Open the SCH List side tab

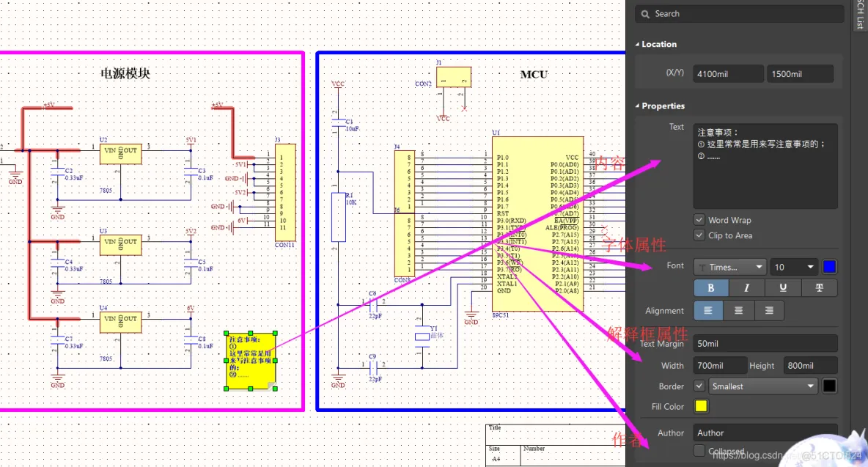pyautogui.click(x=860, y=15)
